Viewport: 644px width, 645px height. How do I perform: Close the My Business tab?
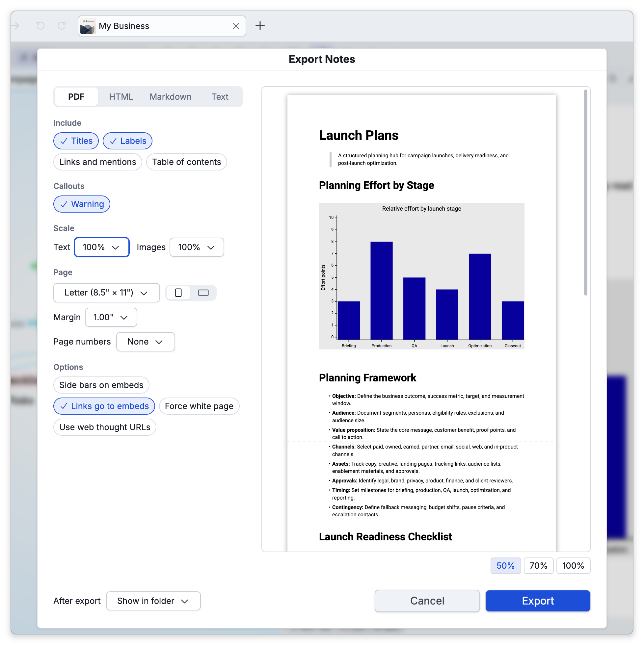click(236, 26)
